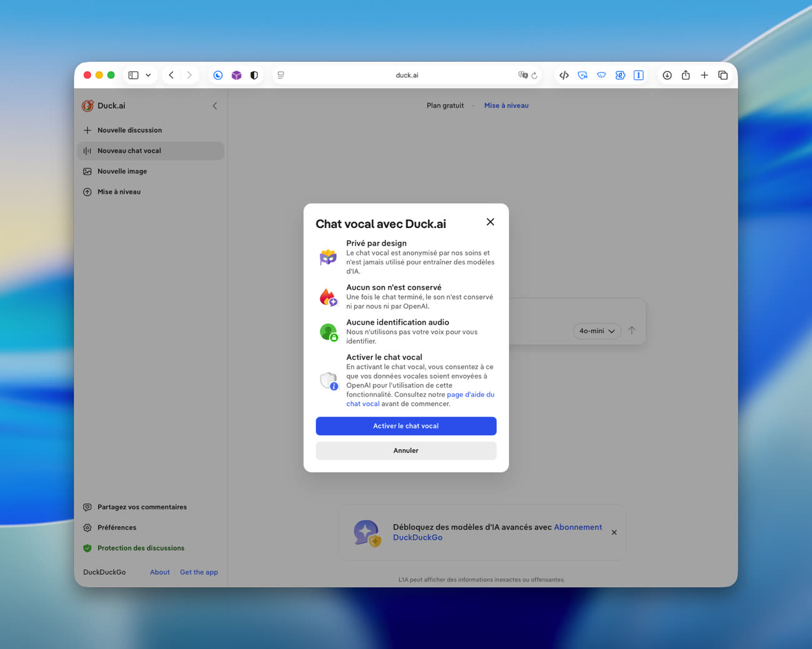
Task: Open the sidebar view options dropdown arrow
Action: tap(148, 75)
